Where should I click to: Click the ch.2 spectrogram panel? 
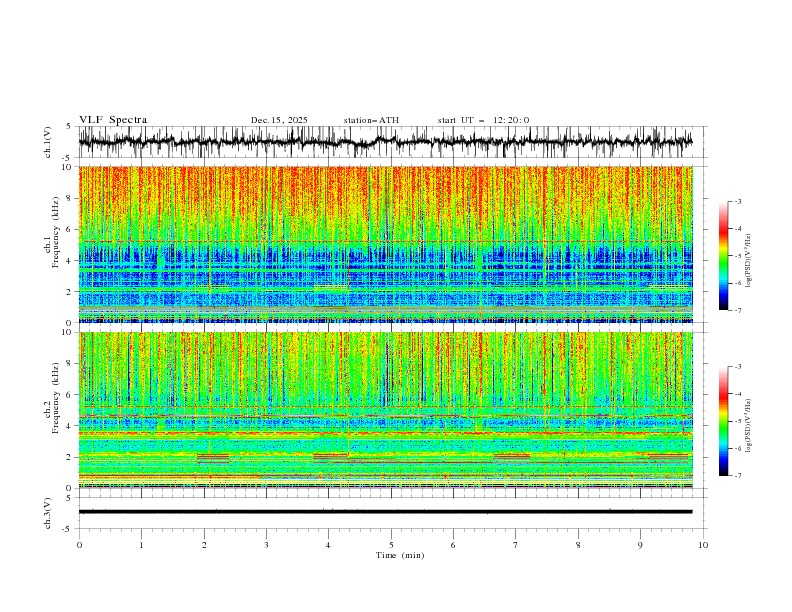coord(385,410)
